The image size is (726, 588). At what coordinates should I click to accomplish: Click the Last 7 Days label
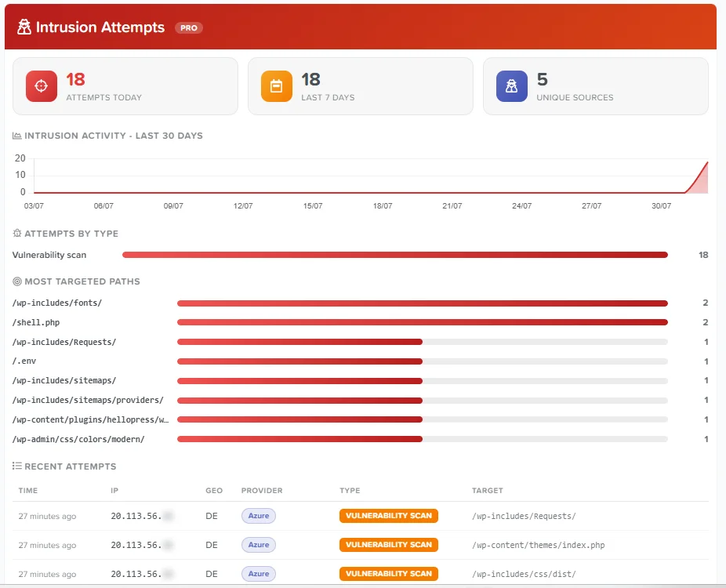pos(328,97)
